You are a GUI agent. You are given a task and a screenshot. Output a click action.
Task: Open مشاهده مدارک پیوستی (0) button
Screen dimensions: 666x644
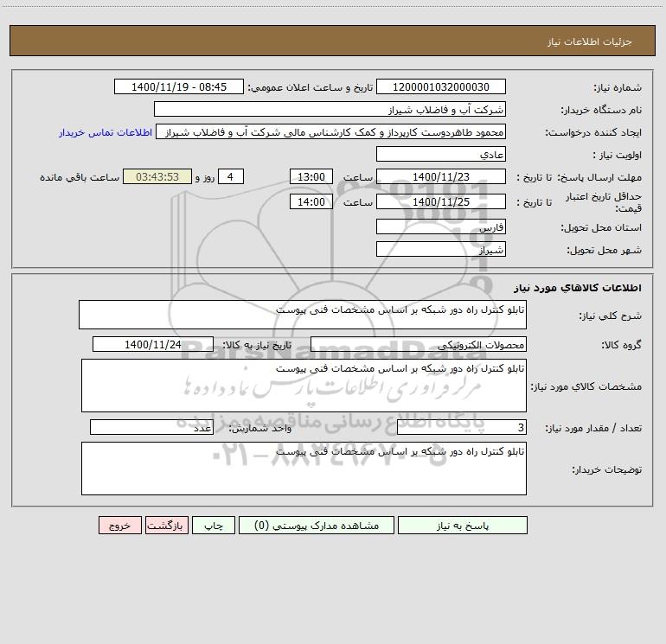coord(317,525)
